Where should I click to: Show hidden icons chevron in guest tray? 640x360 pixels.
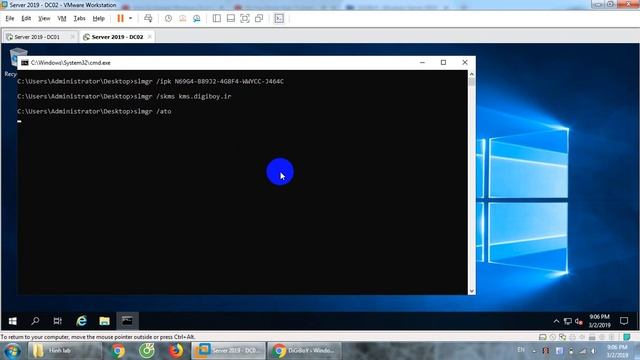tap(556, 321)
